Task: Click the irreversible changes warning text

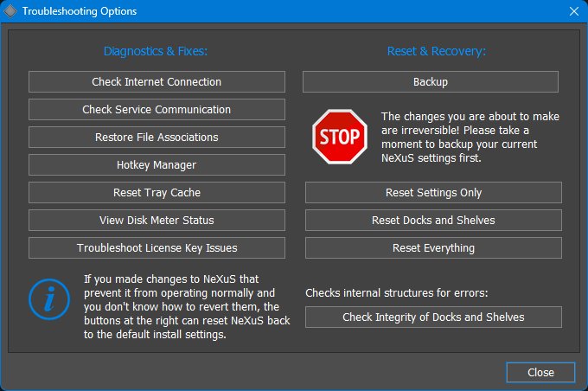Action: [x=470, y=138]
